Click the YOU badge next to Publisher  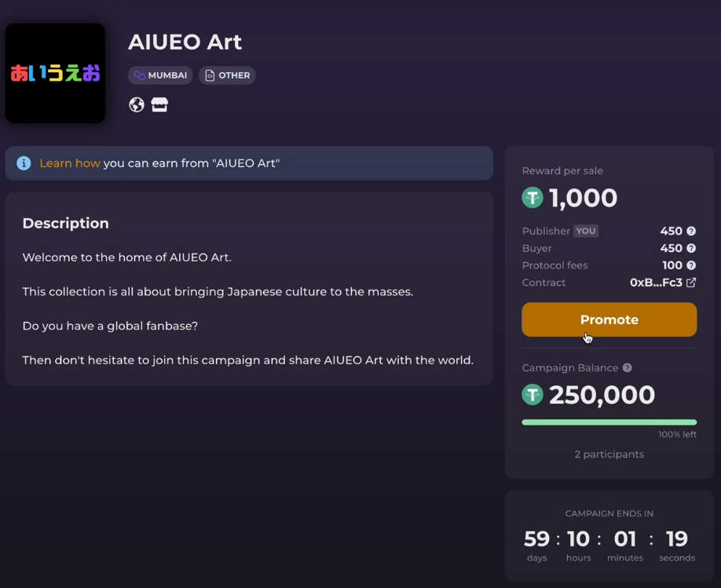[x=586, y=231]
